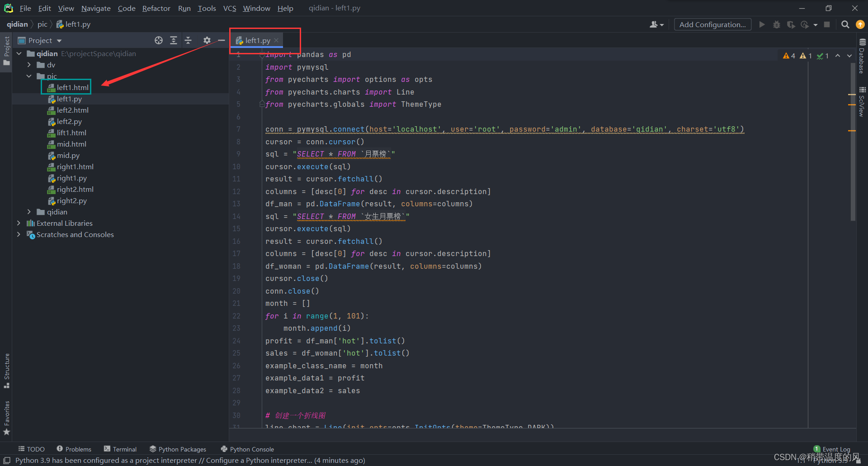Screen dimensions: 868x466
Task: Expand the nested qidian folder
Action: (29, 212)
